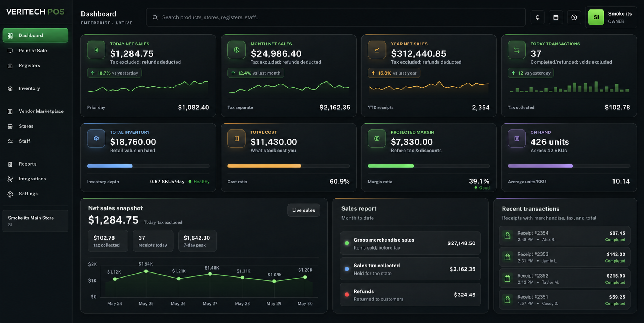Click the 15.8% vs last year badge
Viewport: 644px width, 323px height.
(x=394, y=73)
